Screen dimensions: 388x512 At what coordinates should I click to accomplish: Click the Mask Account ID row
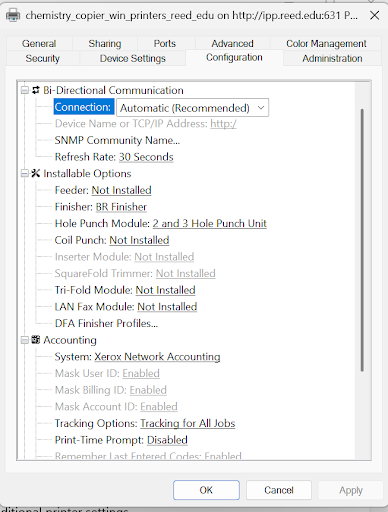click(x=116, y=407)
